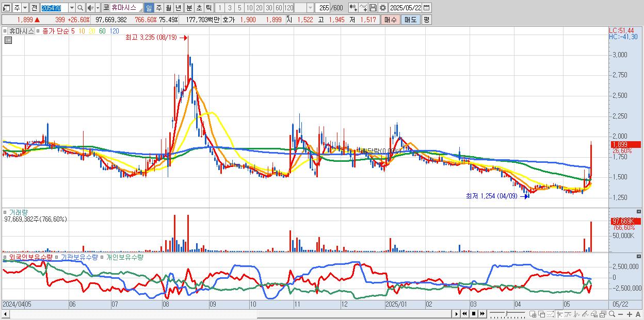Select the 년 yearly chart period

coord(178,8)
